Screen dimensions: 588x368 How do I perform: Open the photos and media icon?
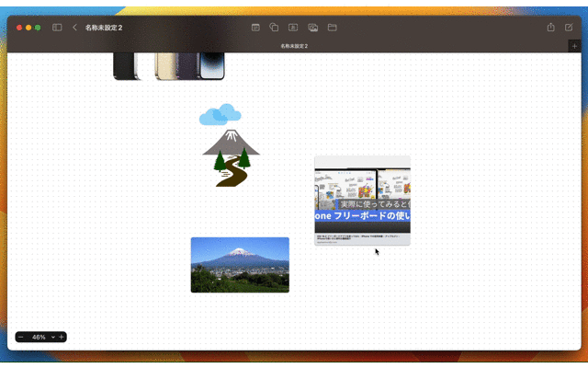312,28
